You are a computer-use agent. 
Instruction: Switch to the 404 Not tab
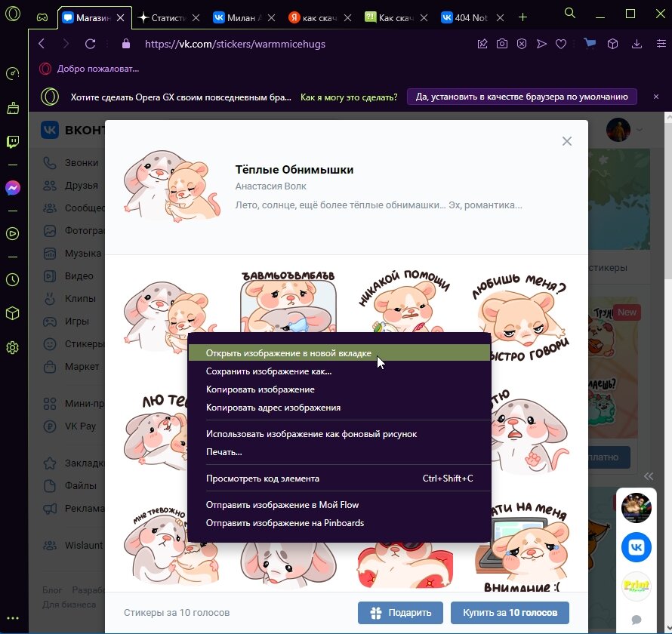click(x=471, y=18)
